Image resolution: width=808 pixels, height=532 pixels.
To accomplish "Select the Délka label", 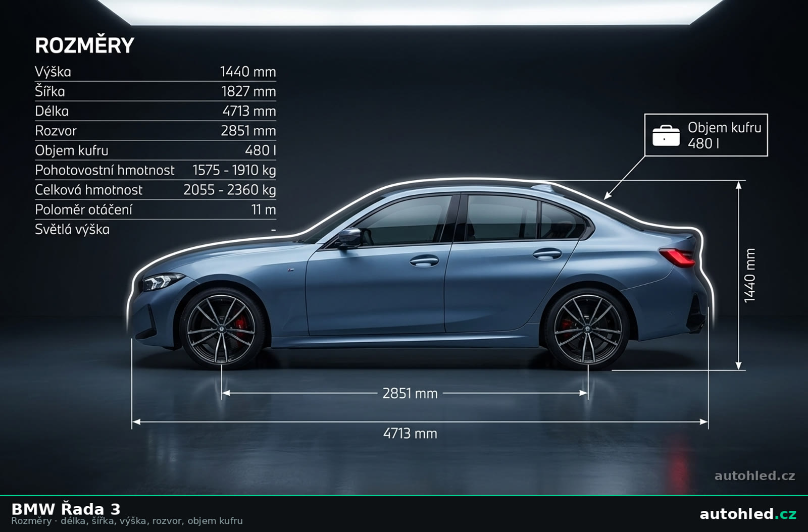I will [x=52, y=111].
